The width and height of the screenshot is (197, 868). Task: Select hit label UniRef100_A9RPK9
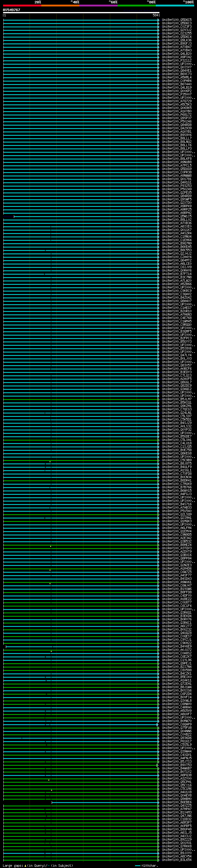click(177, 206)
